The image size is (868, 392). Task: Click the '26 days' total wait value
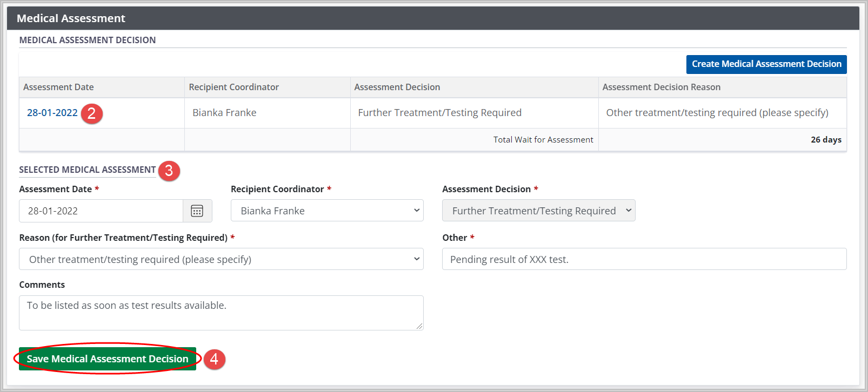pyautogui.click(x=826, y=140)
